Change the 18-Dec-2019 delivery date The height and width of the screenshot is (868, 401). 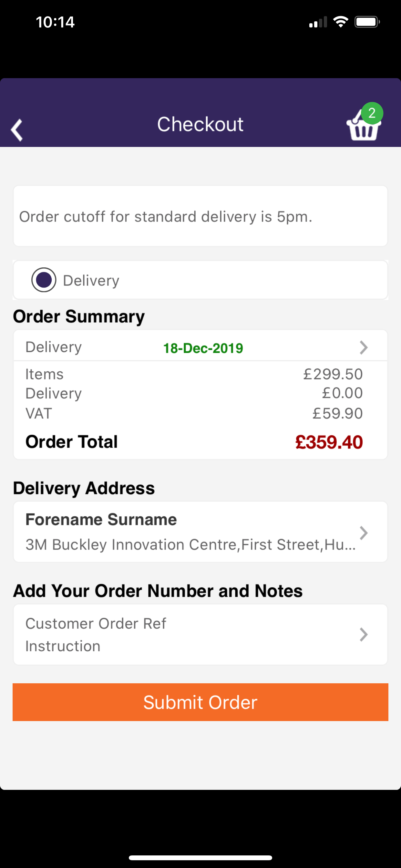coord(203,348)
